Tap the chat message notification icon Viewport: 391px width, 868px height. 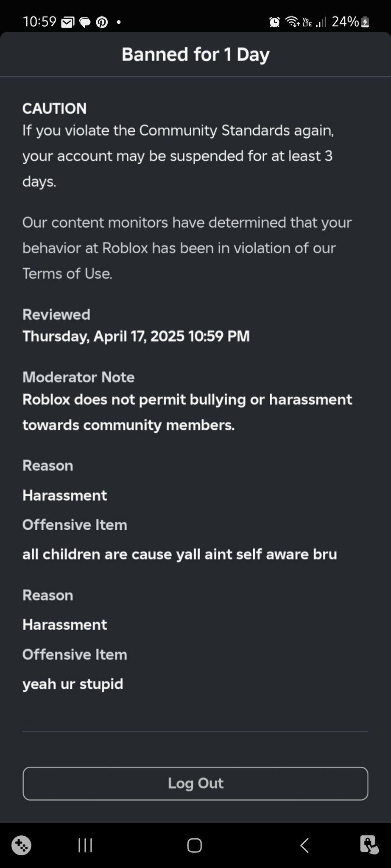pyautogui.click(x=85, y=22)
